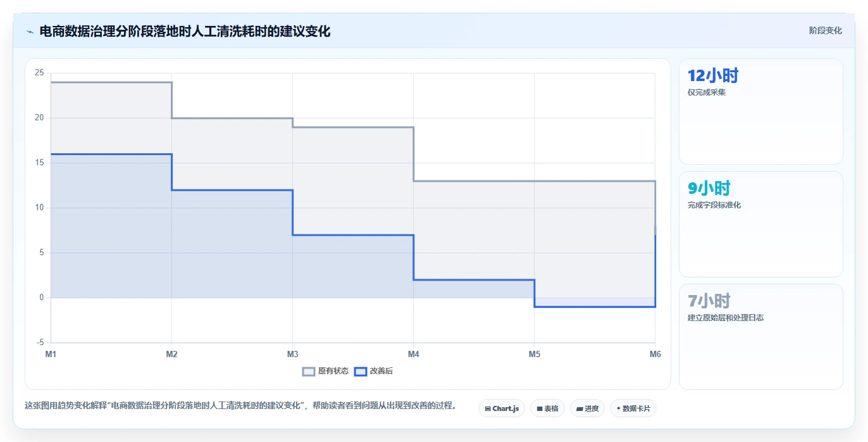Image resolution: width=868 pixels, height=442 pixels.
Task: Click the y-axis value 15
Action: click(39, 163)
